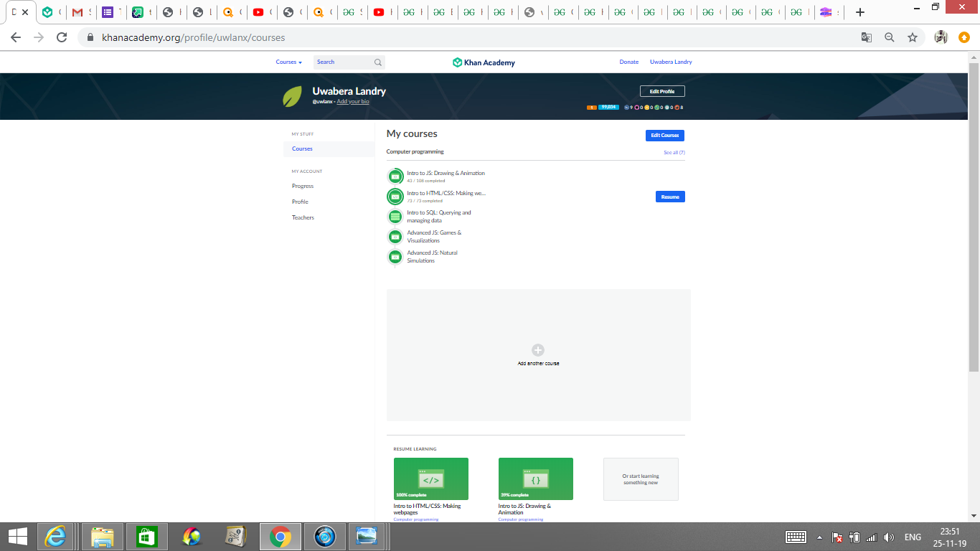Open File Explorer from taskbar
This screenshot has width=980, height=551.
(x=103, y=536)
